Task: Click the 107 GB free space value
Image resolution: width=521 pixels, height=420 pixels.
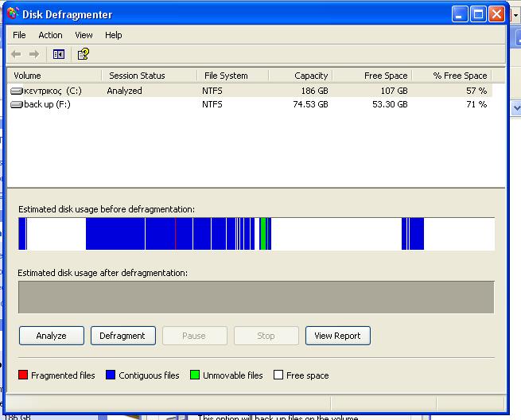Action: tap(394, 91)
